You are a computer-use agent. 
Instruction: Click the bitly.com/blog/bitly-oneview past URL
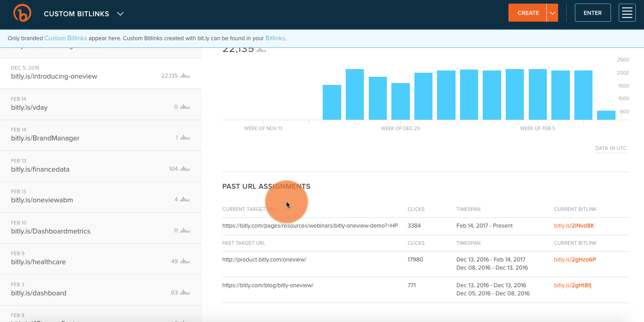tap(268, 285)
